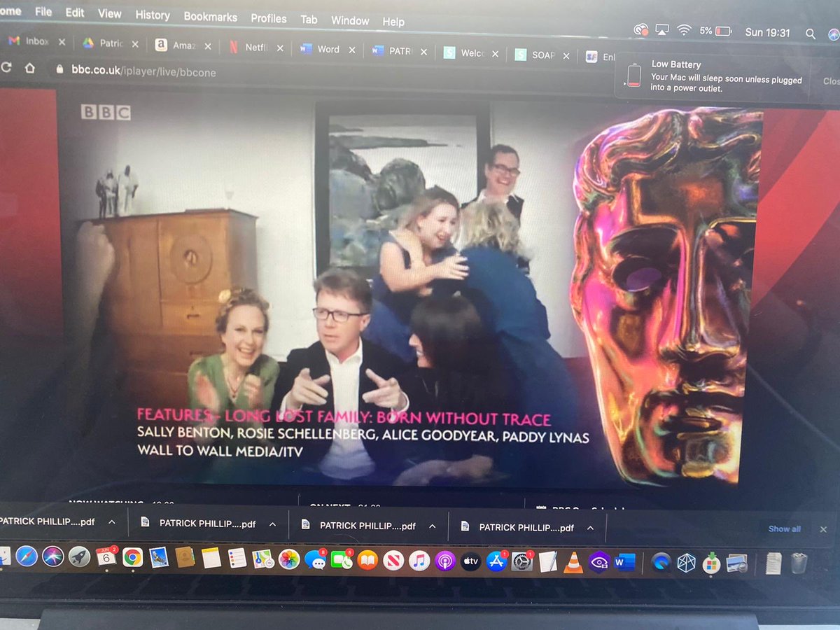Switch to the Word tab
This screenshot has height=630, width=840.
click(x=327, y=49)
